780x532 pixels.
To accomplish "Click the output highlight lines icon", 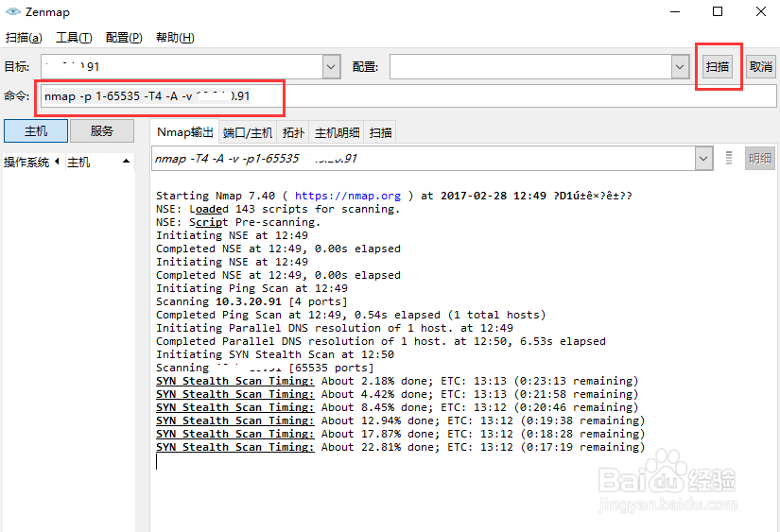I will pyautogui.click(x=729, y=158).
